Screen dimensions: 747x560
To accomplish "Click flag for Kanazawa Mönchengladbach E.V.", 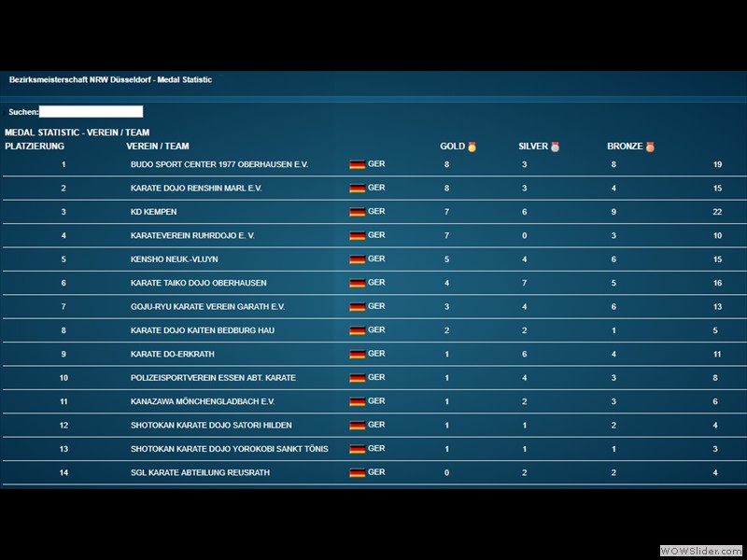I will point(357,401).
